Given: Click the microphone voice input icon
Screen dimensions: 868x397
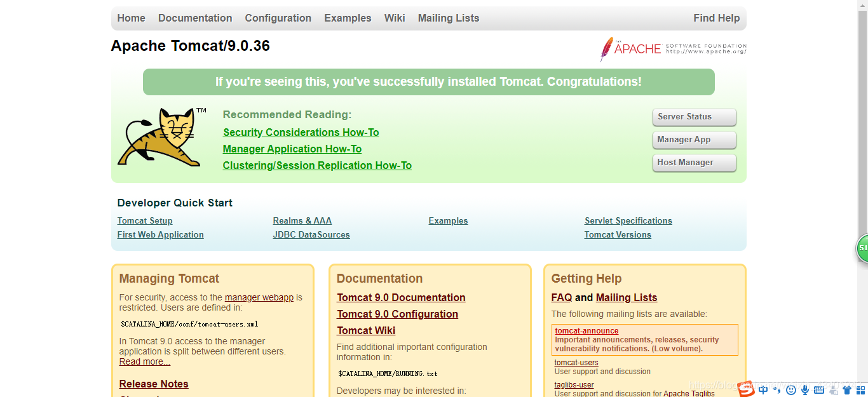Looking at the screenshot, I should 805,390.
